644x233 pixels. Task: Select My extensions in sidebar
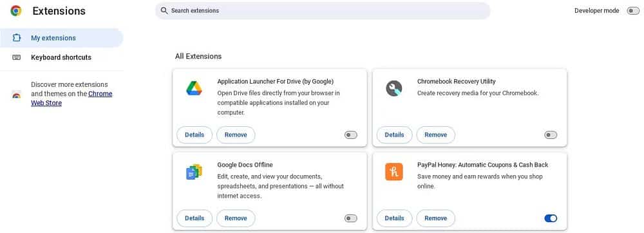(x=62, y=38)
